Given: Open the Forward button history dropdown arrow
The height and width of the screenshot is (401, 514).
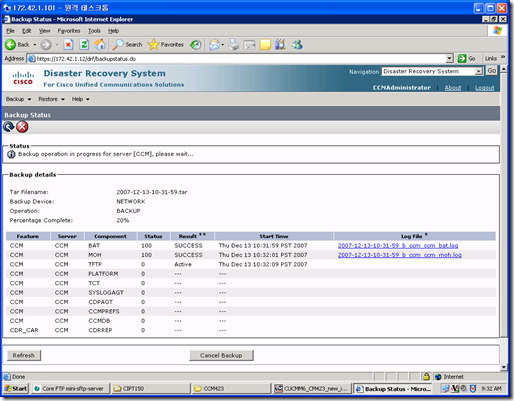Looking at the screenshot, I should tap(57, 44).
